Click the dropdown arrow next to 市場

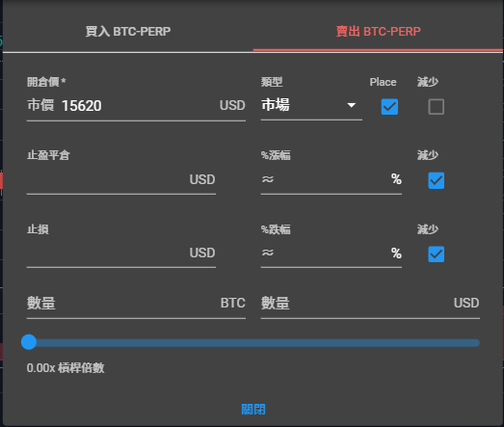(x=352, y=105)
